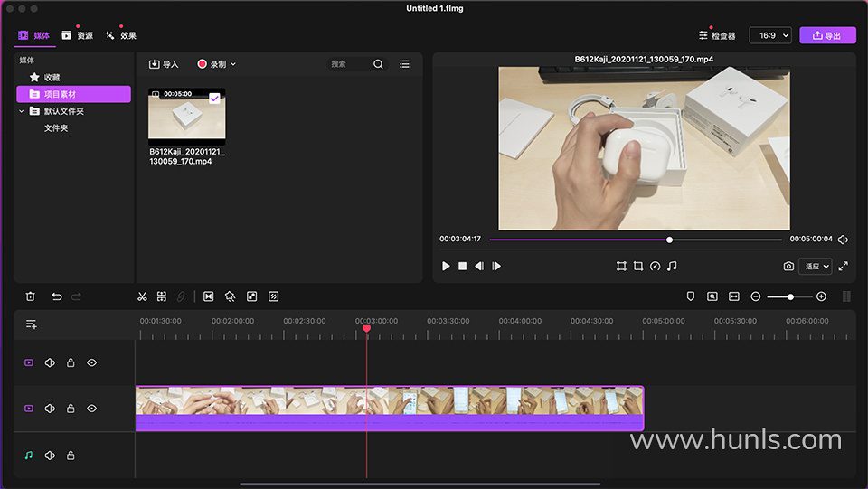The image size is (868, 489).
Task: Click the 导出 export button
Action: point(827,35)
